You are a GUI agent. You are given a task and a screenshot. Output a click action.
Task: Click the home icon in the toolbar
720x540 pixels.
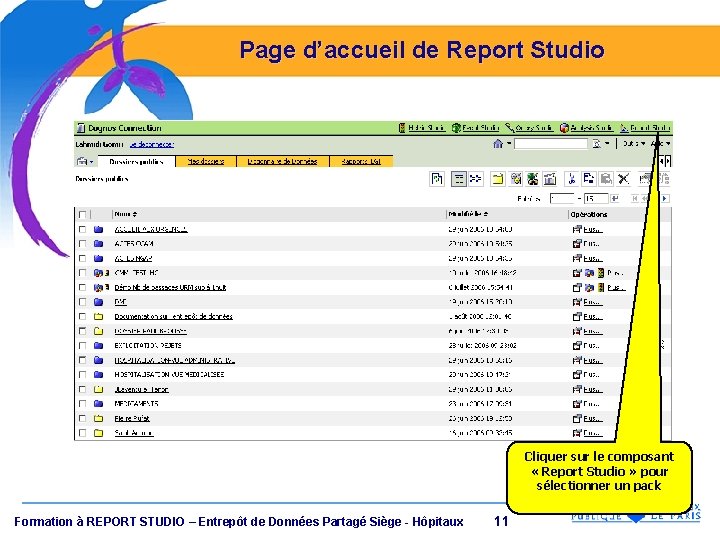coord(498,144)
